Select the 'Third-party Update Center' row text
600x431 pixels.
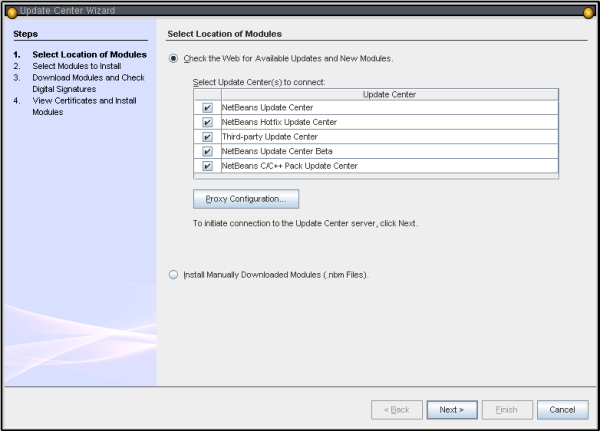click(x=270, y=137)
